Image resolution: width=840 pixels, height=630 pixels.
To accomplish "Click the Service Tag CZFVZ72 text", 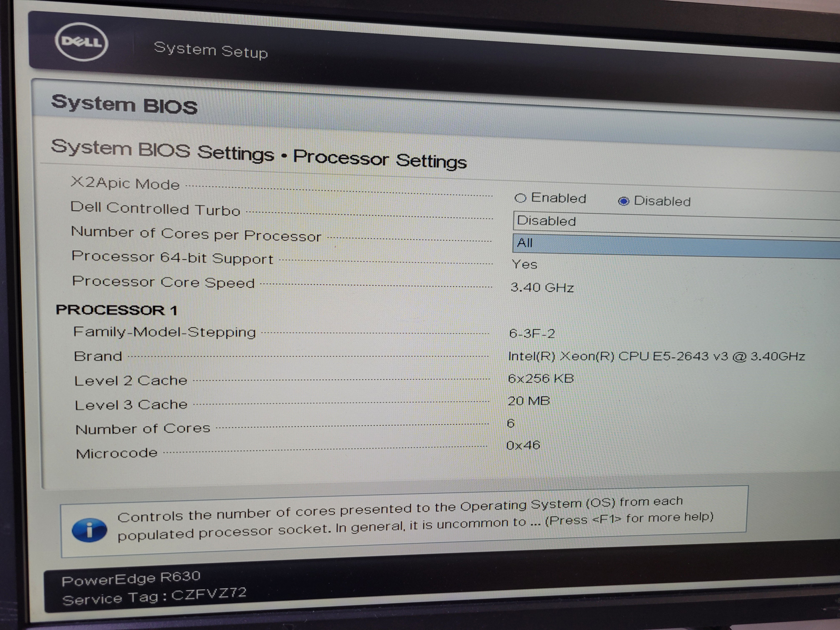I will 155,596.
